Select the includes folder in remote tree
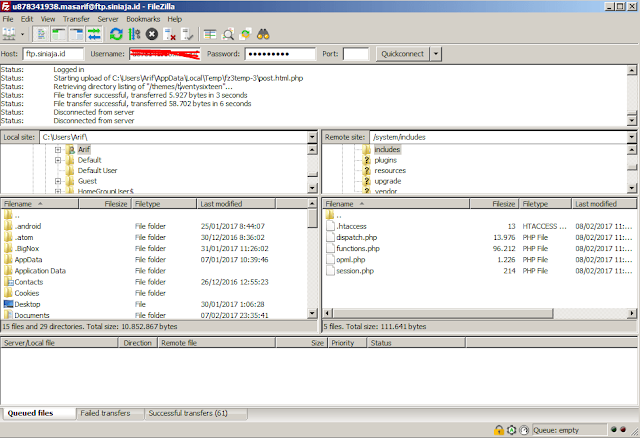This screenshot has height=438, width=640. click(387, 149)
